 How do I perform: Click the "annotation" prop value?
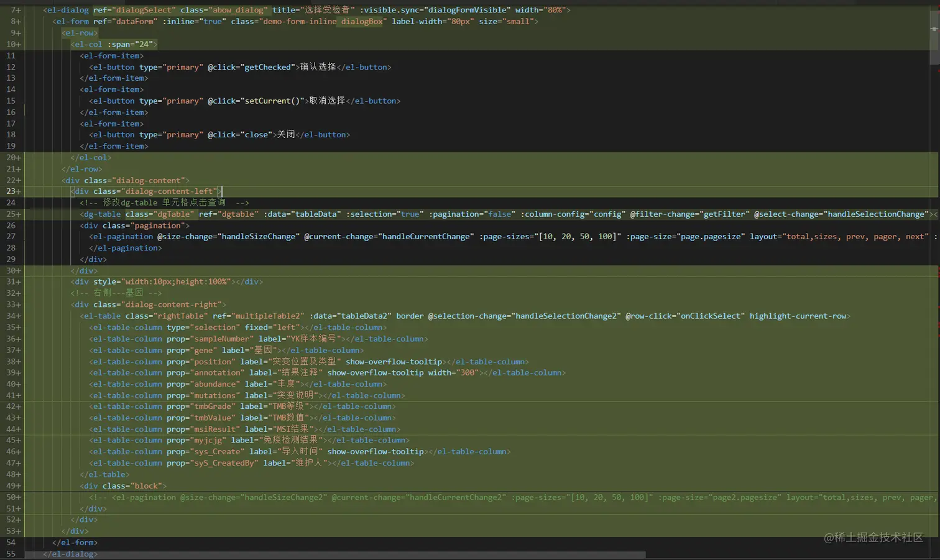tap(218, 372)
